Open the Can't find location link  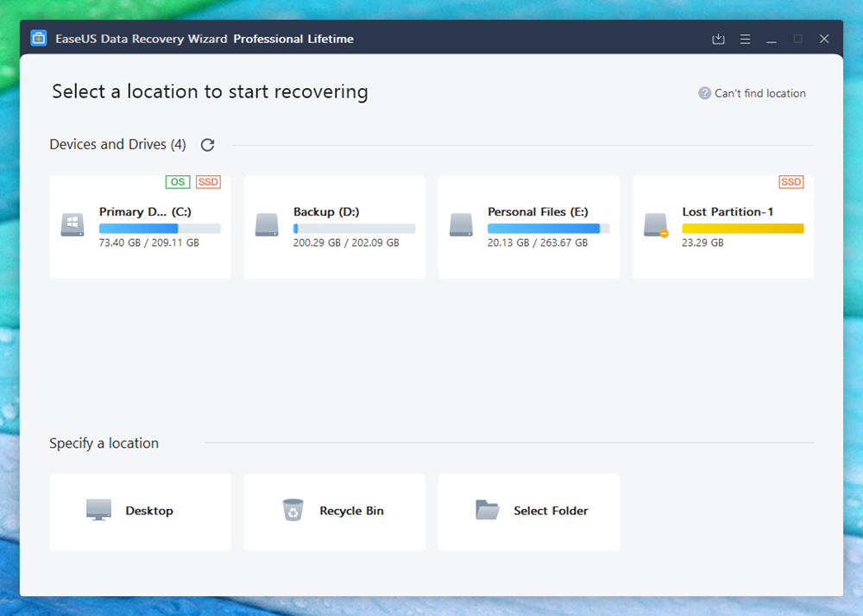pyautogui.click(x=759, y=93)
